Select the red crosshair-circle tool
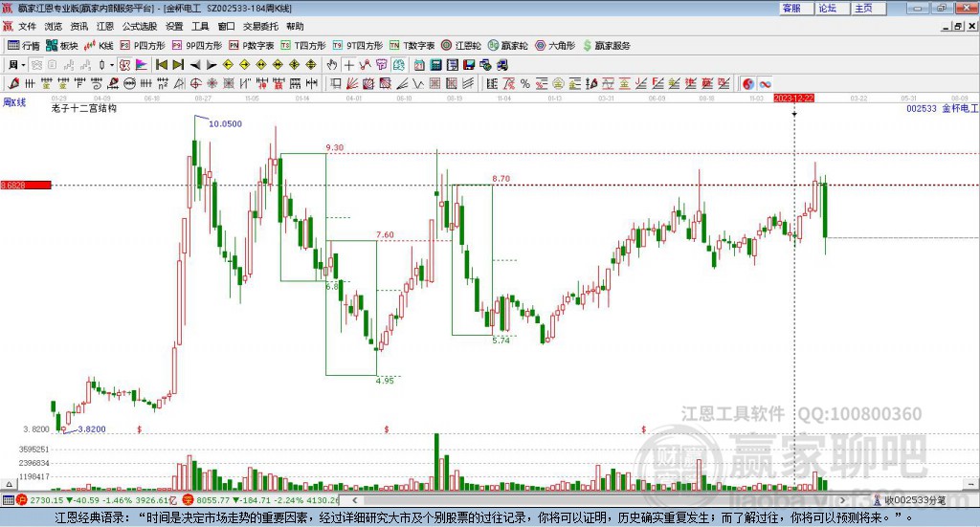 195,83
